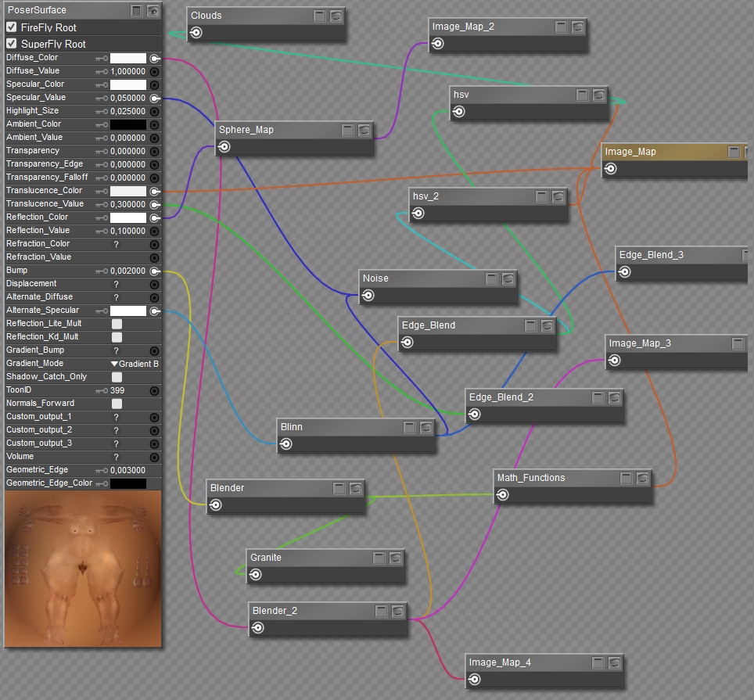
Task: Toggle the Sphere_Map node preview
Action: tap(364, 130)
